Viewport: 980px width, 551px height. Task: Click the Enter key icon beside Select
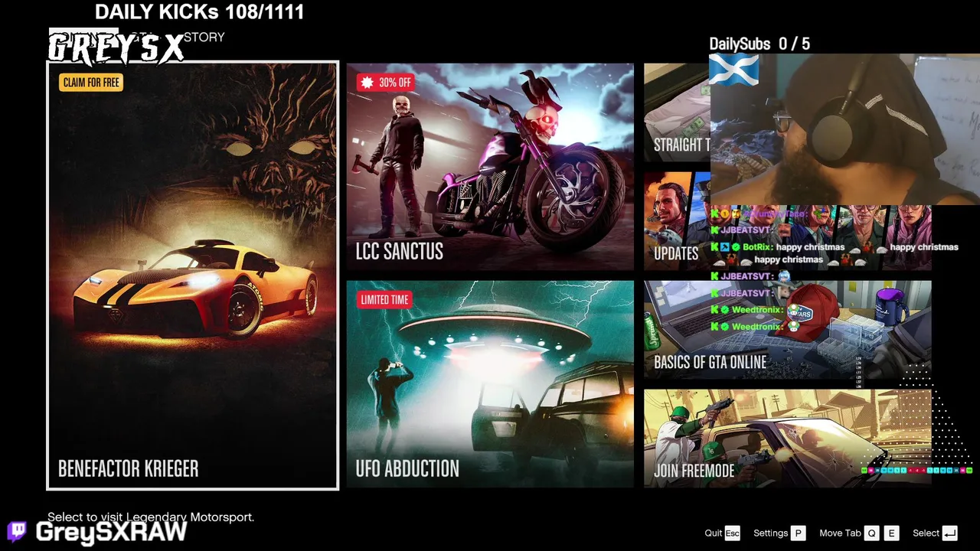click(950, 533)
